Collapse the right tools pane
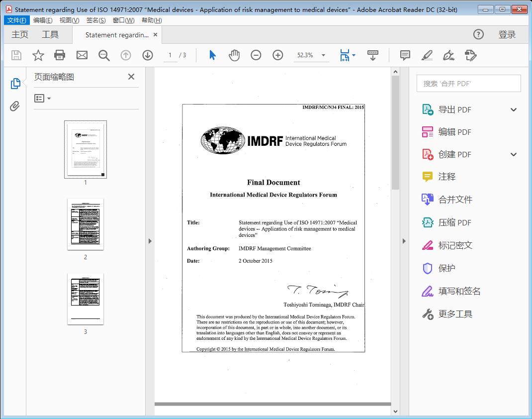This screenshot has height=419, width=532. coord(403,241)
